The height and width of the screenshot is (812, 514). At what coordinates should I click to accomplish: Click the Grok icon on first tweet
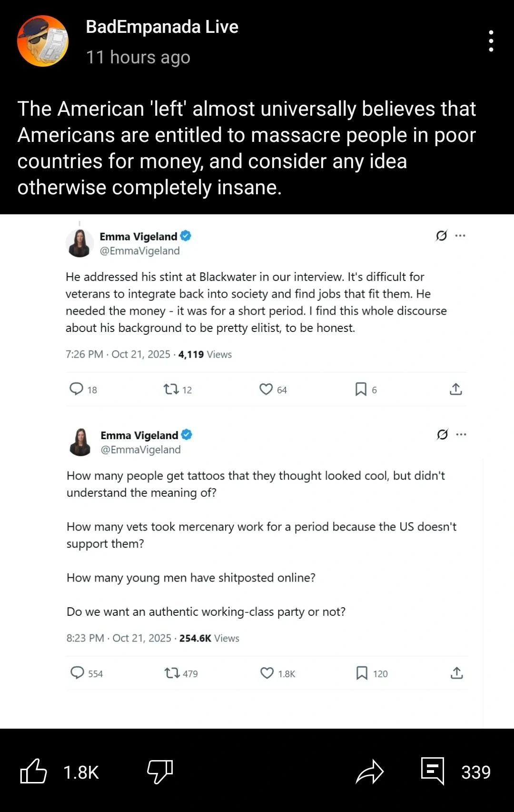(x=441, y=236)
